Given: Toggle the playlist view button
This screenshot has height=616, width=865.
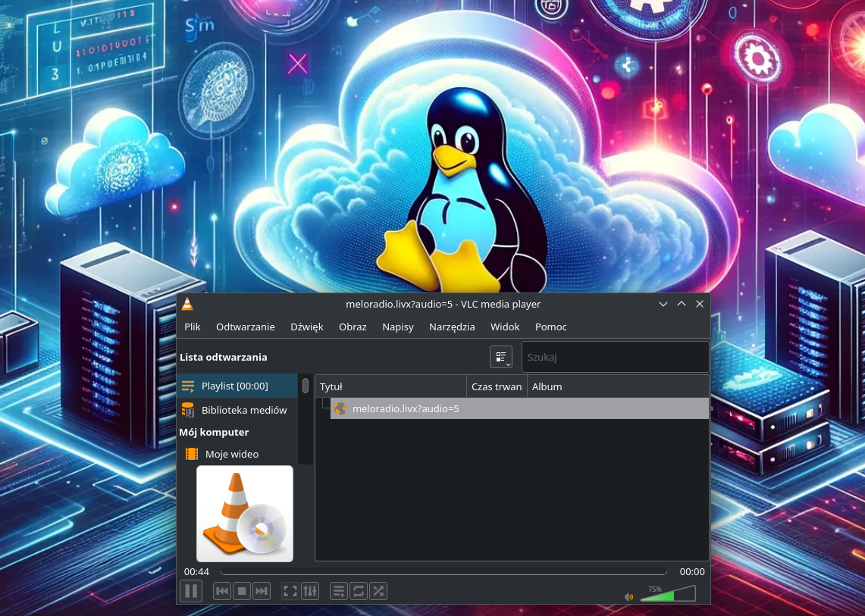Looking at the screenshot, I should 339,591.
